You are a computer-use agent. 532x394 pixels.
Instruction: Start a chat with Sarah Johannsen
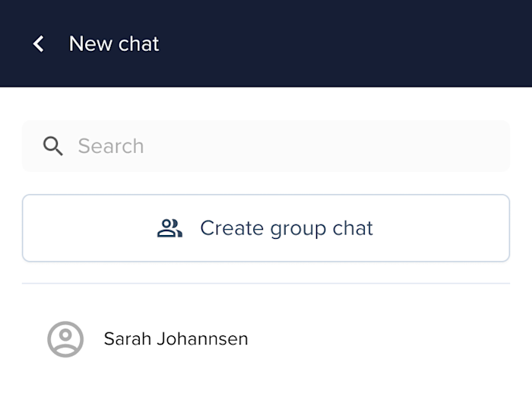coord(266,339)
